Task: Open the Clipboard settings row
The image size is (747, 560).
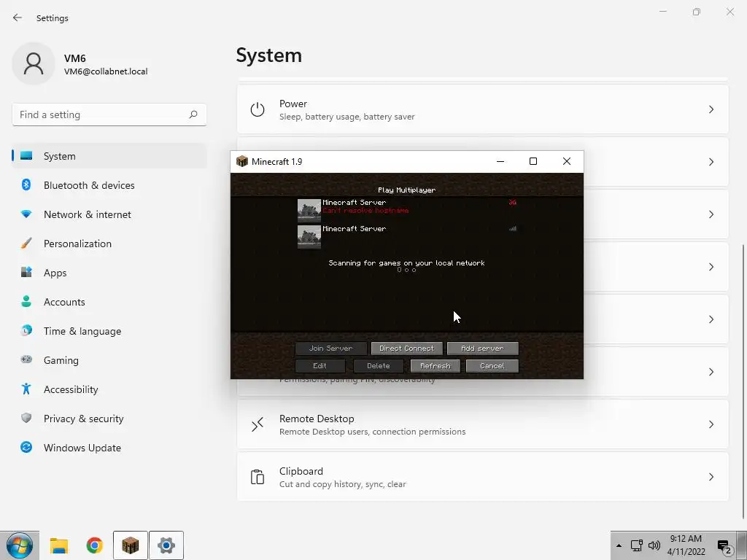Action: pyautogui.click(x=483, y=477)
